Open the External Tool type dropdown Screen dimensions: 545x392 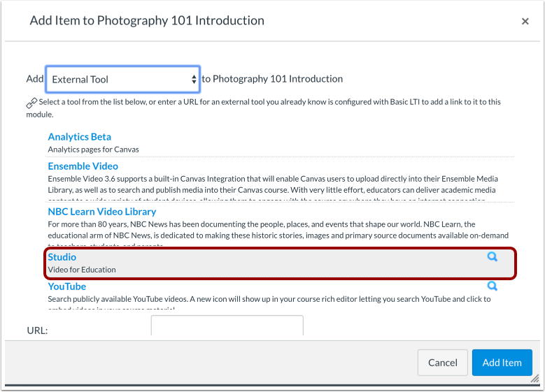coord(122,79)
